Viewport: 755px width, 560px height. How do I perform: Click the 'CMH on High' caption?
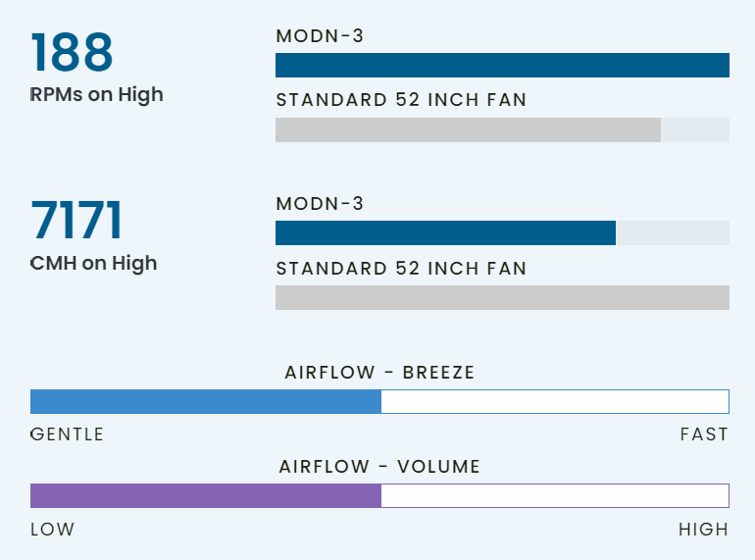pyautogui.click(x=94, y=263)
